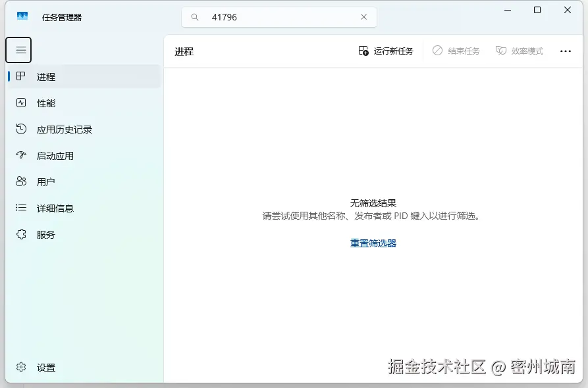
Task: Open the three-dot more options menu
Action: (565, 51)
